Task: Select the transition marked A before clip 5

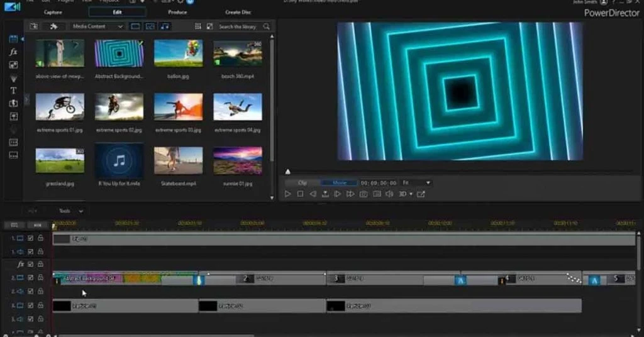Action: 594,280
